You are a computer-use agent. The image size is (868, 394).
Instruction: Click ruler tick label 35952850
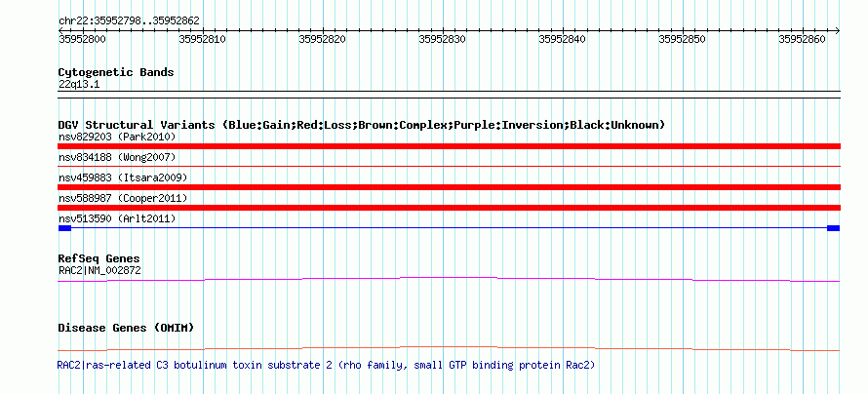[682, 39]
